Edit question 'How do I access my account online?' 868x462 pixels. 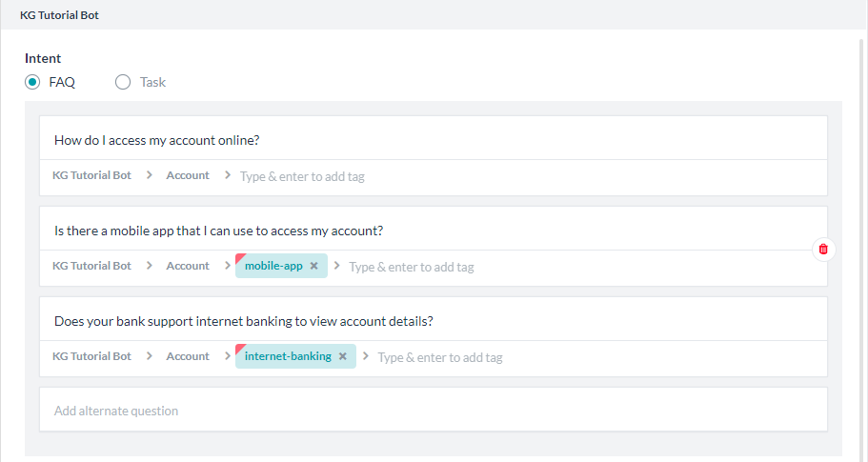157,140
